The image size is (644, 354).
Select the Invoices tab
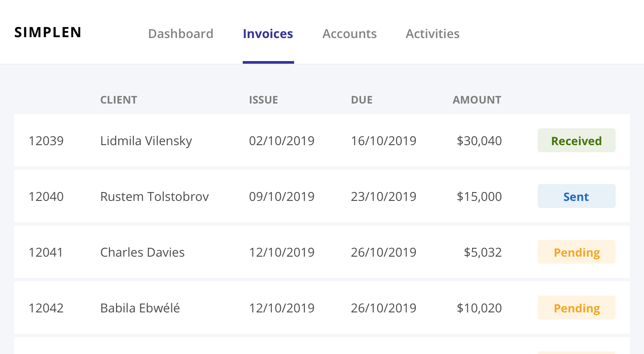click(x=268, y=34)
